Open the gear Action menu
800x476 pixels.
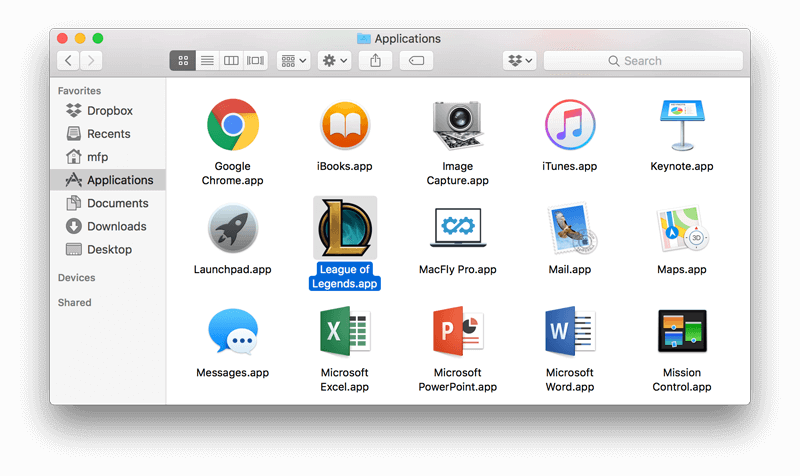tap(334, 61)
